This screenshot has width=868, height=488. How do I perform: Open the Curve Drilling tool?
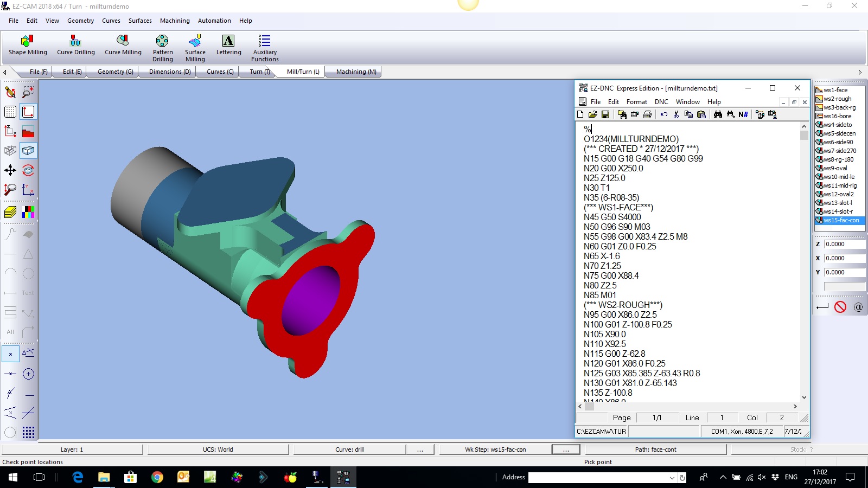tap(76, 46)
